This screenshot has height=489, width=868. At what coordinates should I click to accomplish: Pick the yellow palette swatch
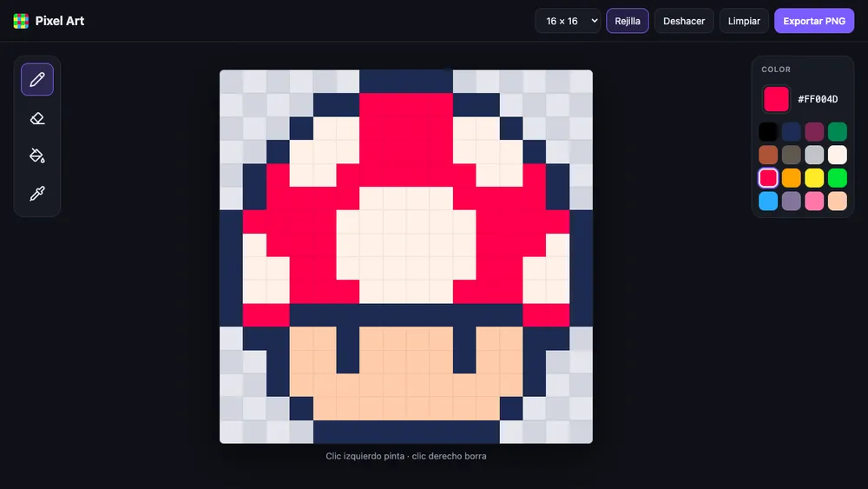click(x=814, y=178)
